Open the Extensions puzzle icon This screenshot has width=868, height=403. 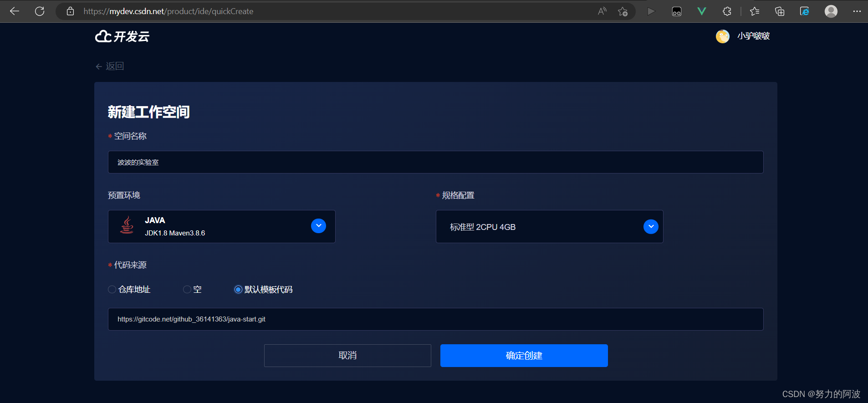click(x=727, y=11)
